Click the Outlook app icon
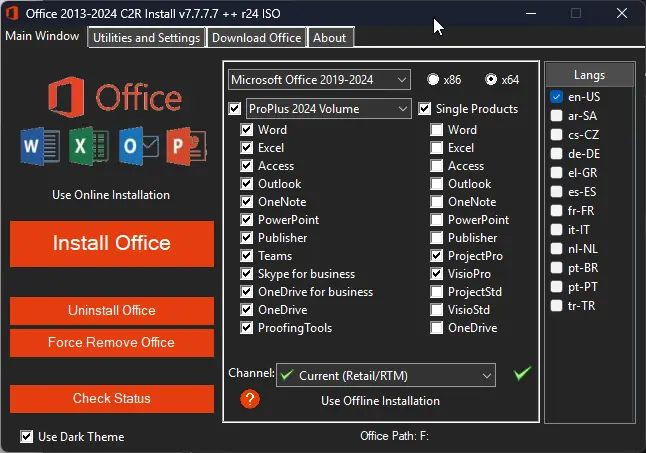Screen dimensions: 646x453 (138, 146)
